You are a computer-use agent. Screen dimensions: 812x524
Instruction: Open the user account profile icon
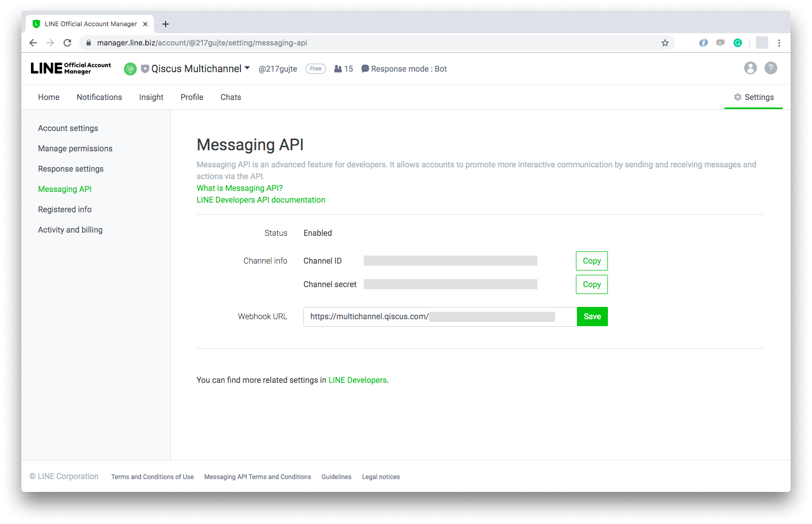(x=751, y=68)
